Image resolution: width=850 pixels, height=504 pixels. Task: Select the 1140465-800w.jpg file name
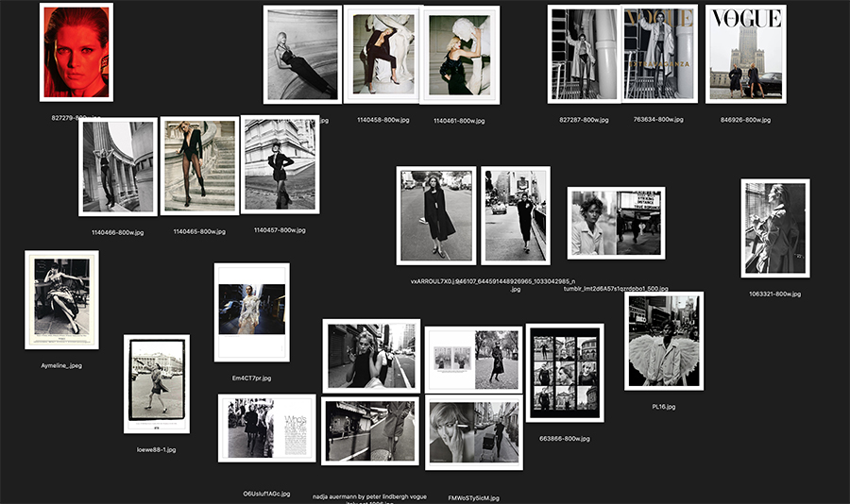(x=199, y=231)
